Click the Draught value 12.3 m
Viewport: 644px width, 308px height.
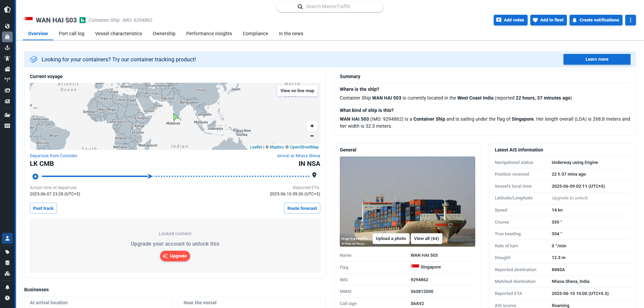[x=558, y=258]
